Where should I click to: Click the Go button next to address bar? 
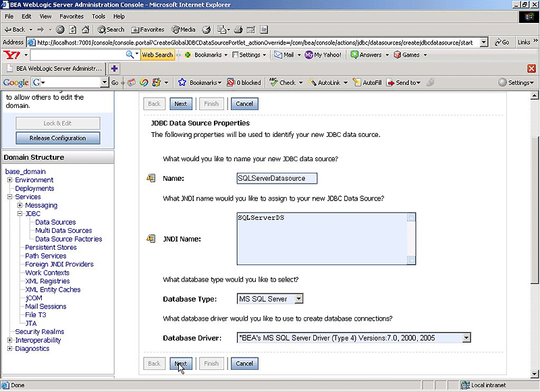coord(502,43)
